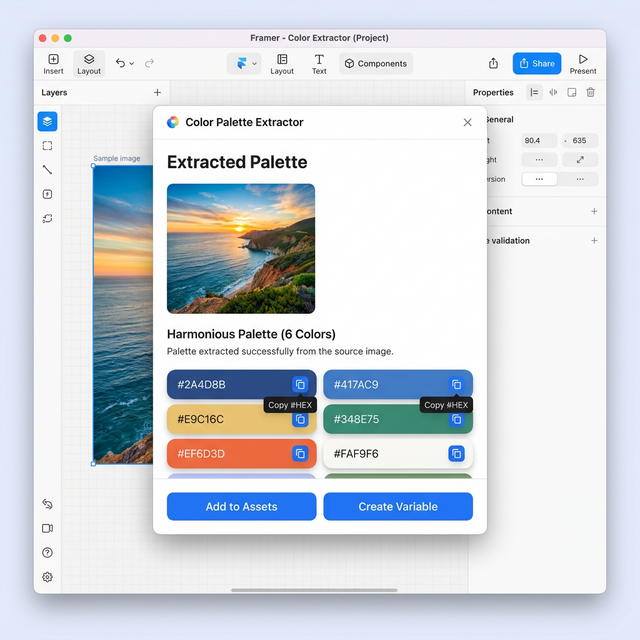Open settings gear in left sidebar
Screen dimensions: 640x640
pyautogui.click(x=47, y=577)
